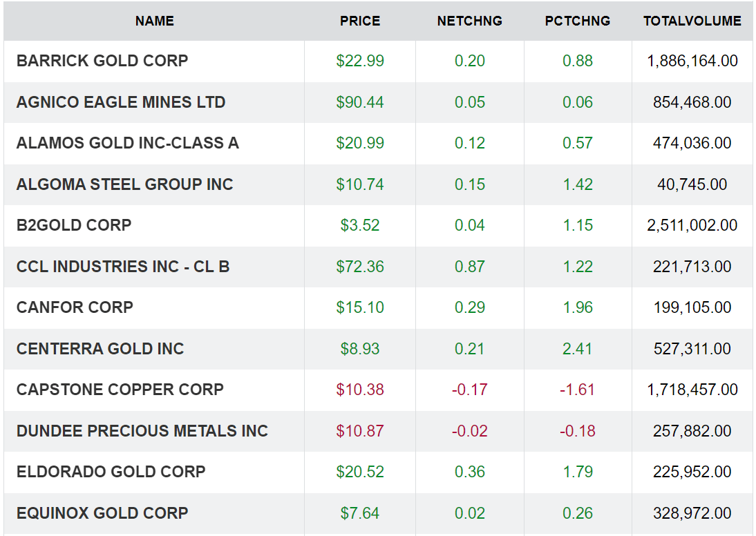The width and height of the screenshot is (756, 536).
Task: Sort table by the NAME column header
Action: [x=154, y=21]
